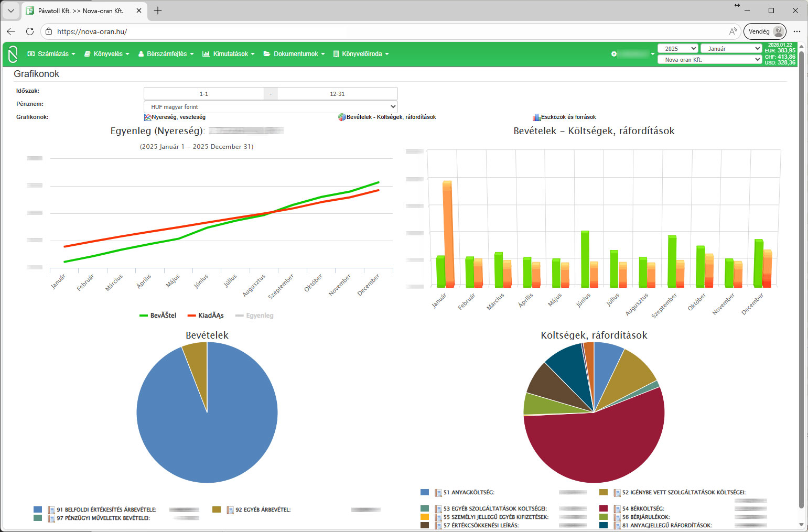The width and height of the screenshot is (808, 532).
Task: Open document icon beside 91 Belföldi értékesítés
Action: click(x=51, y=510)
